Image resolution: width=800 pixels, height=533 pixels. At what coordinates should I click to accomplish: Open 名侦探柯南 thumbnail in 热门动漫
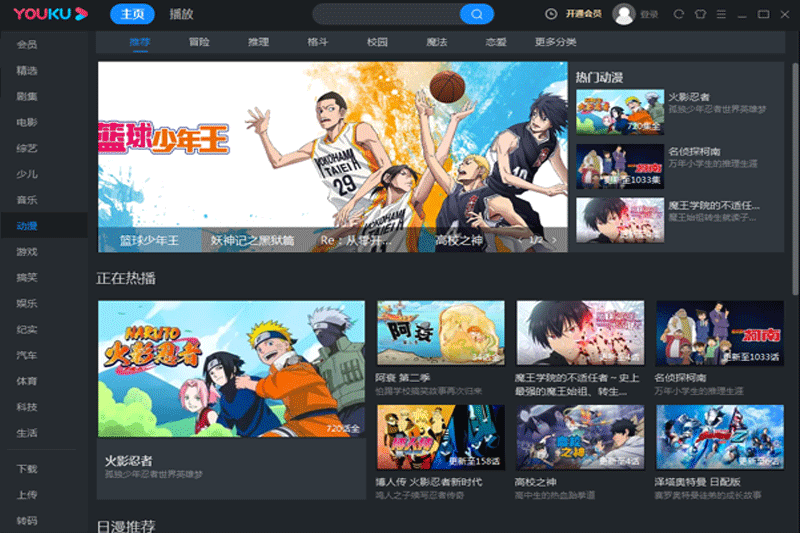coord(620,166)
